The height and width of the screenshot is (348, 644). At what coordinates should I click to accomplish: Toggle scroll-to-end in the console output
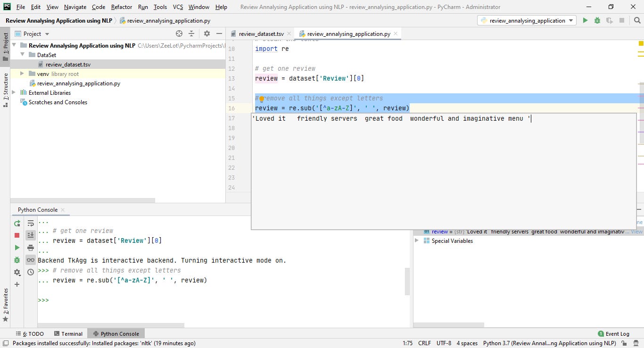coord(30,235)
